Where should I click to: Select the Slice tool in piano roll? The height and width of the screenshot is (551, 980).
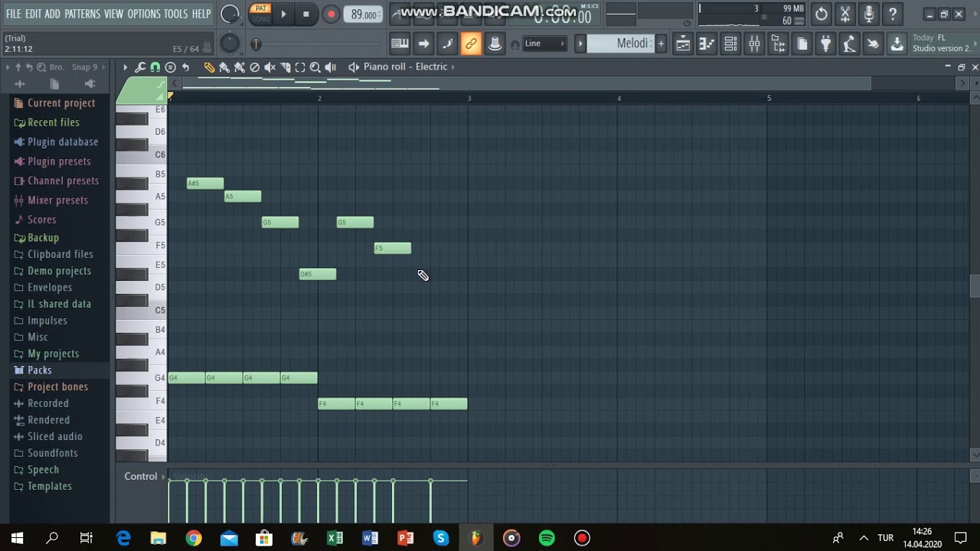point(285,67)
